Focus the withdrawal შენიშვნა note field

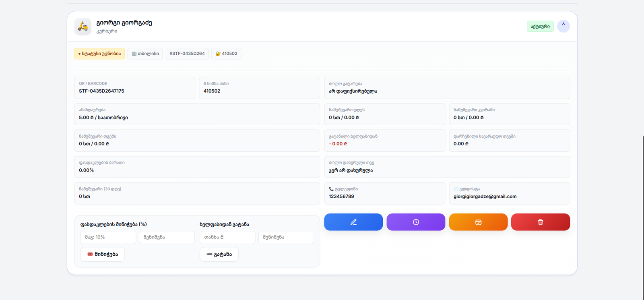coord(286,237)
